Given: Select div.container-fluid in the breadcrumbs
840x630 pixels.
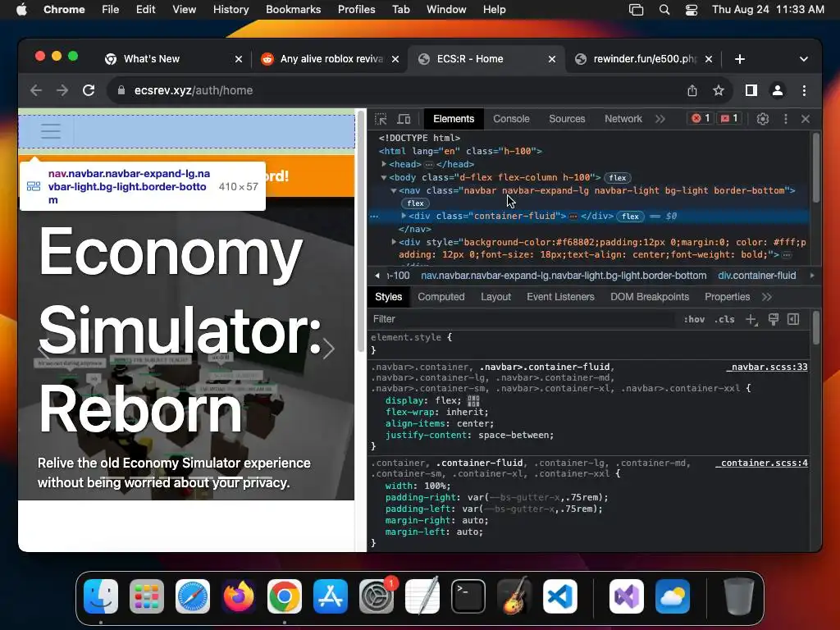Looking at the screenshot, I should (756, 276).
